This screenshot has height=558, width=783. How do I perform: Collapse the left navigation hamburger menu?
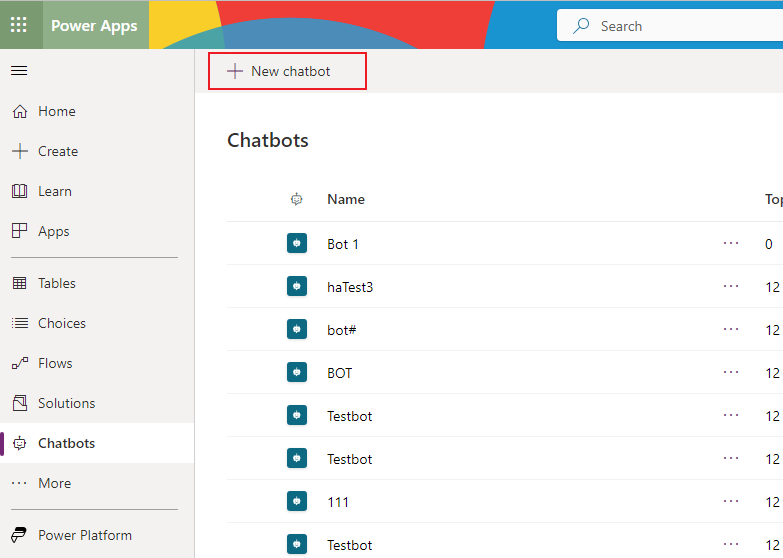[x=19, y=70]
